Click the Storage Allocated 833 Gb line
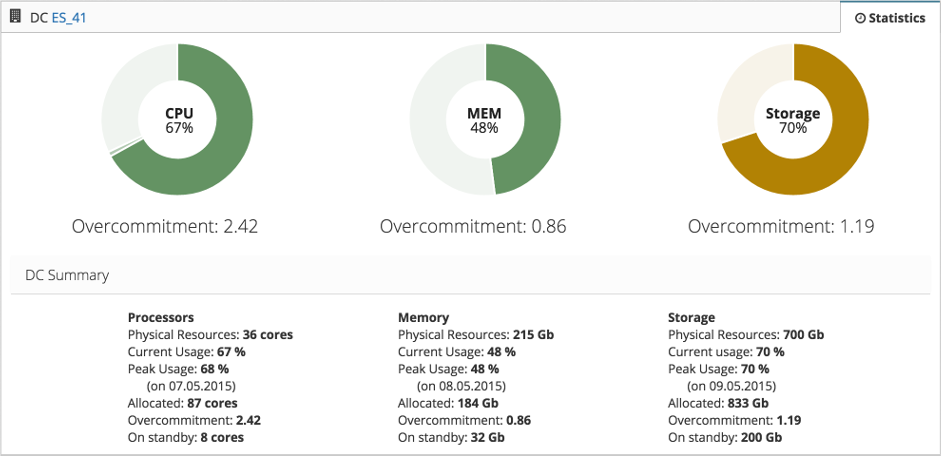 (x=726, y=403)
